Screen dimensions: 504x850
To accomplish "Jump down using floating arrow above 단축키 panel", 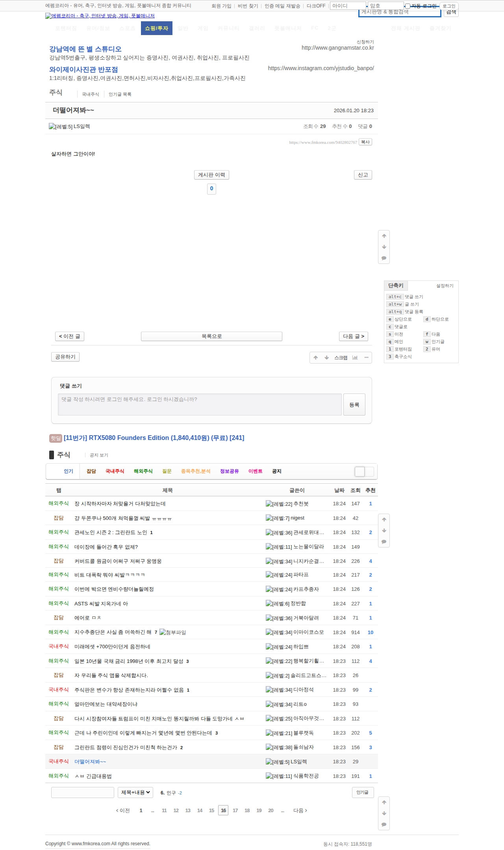I will click(x=384, y=247).
